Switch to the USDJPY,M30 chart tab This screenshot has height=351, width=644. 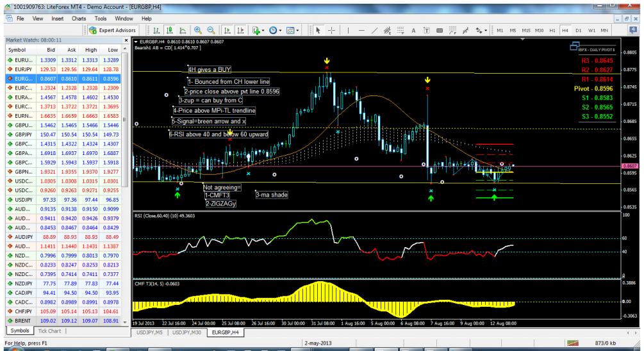click(188, 333)
